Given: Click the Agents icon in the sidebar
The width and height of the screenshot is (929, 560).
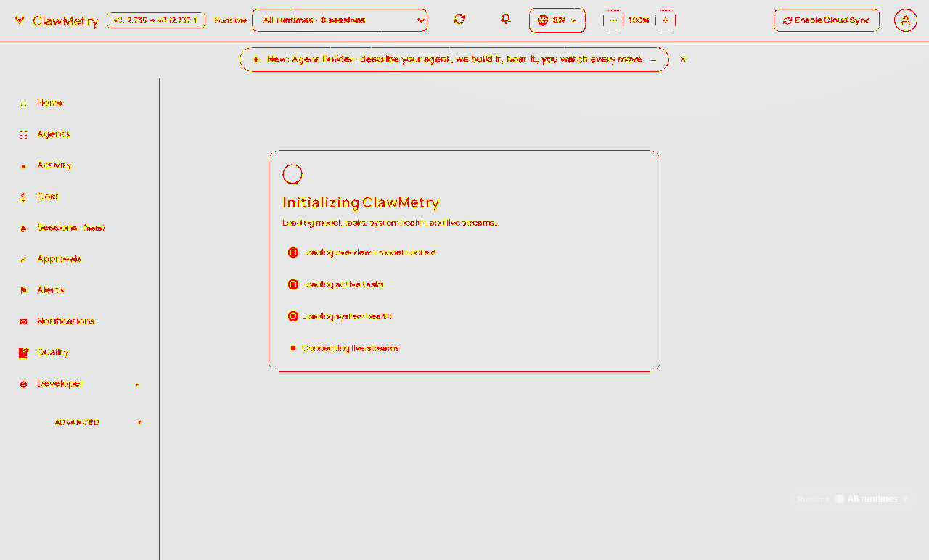Looking at the screenshot, I should 23,135.
